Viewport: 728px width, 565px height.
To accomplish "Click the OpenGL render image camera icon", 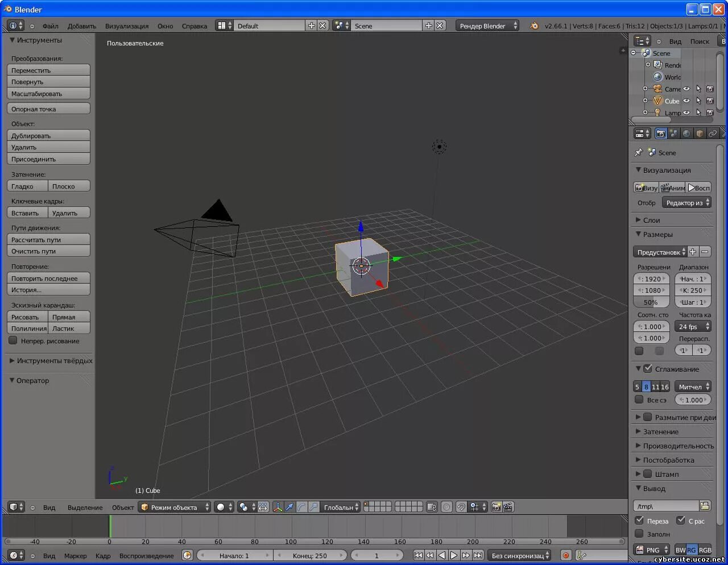I will point(496,507).
